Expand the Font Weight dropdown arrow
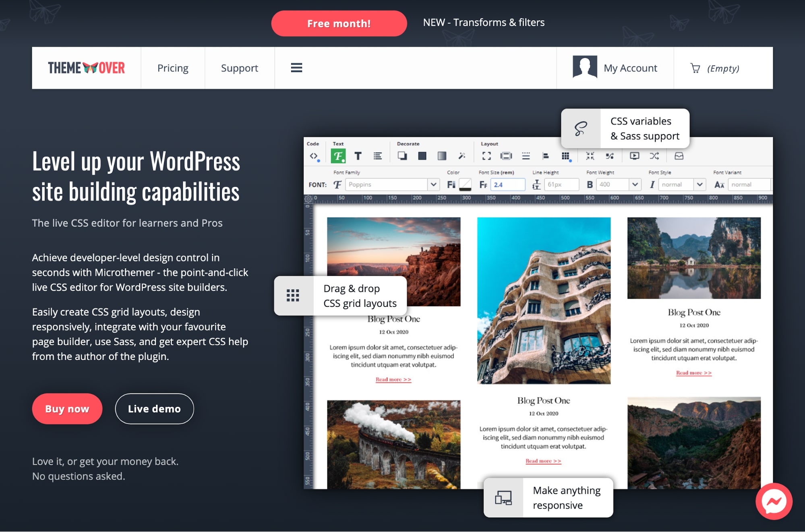Viewport: 805px width, 532px height. pyautogui.click(x=635, y=184)
